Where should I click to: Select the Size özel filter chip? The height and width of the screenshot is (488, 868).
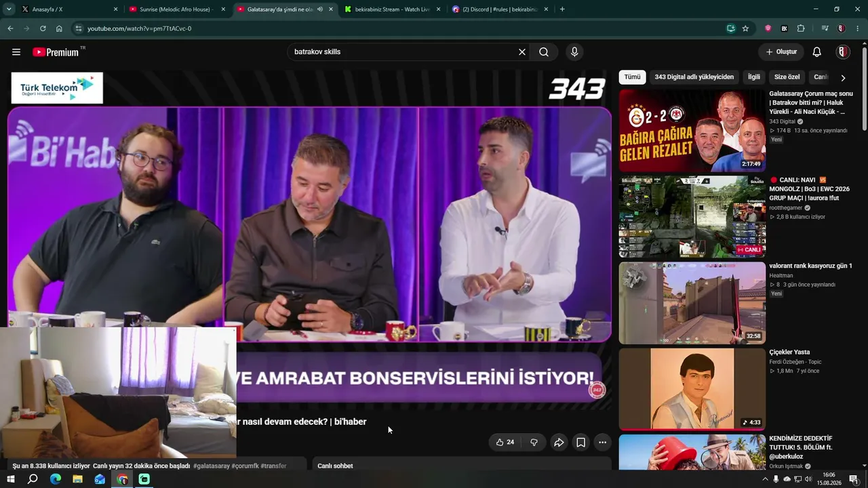pos(787,77)
